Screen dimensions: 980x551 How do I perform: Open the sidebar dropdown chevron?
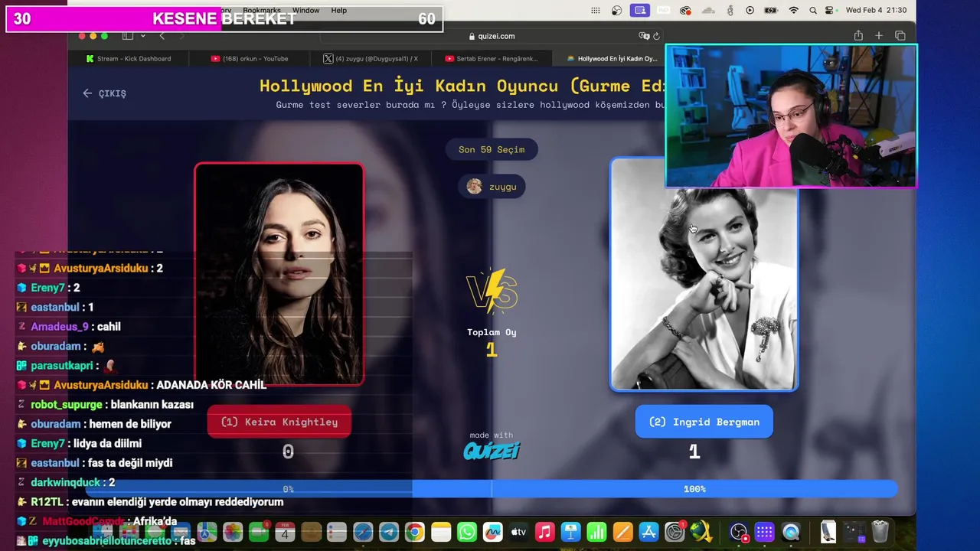coord(142,36)
